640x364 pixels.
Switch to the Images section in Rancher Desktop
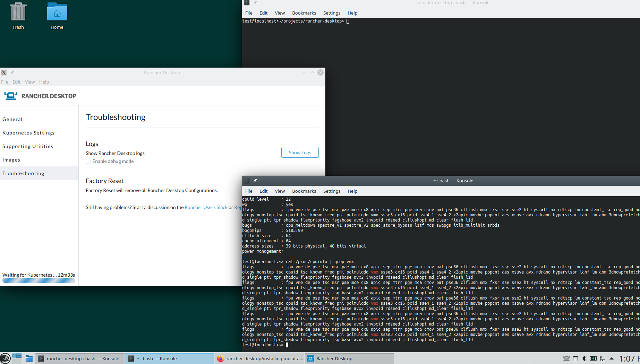[11, 159]
